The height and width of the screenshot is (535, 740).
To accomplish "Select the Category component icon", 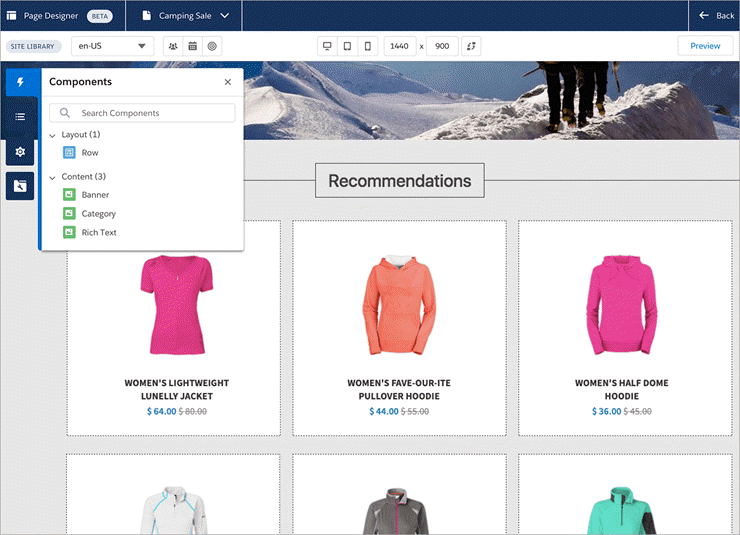I will (x=69, y=213).
